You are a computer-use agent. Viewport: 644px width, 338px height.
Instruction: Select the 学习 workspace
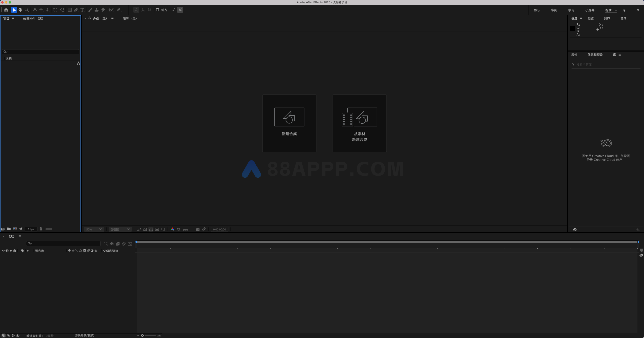pos(571,10)
